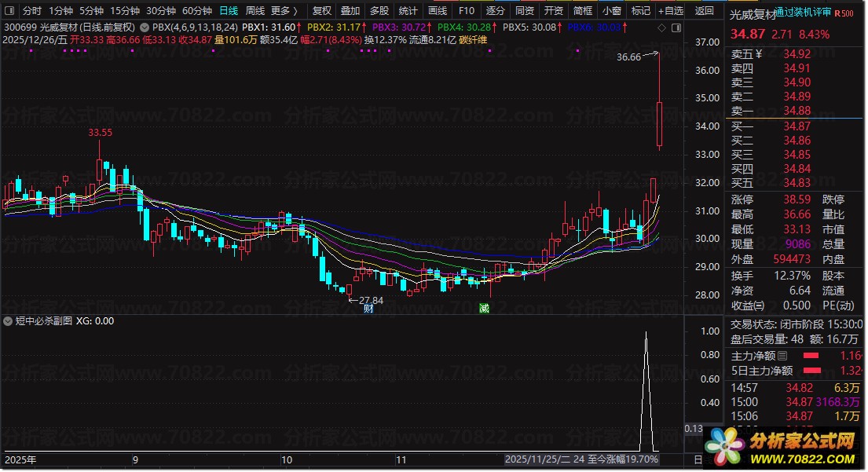Open the 统计 statistics tool

tap(408, 10)
